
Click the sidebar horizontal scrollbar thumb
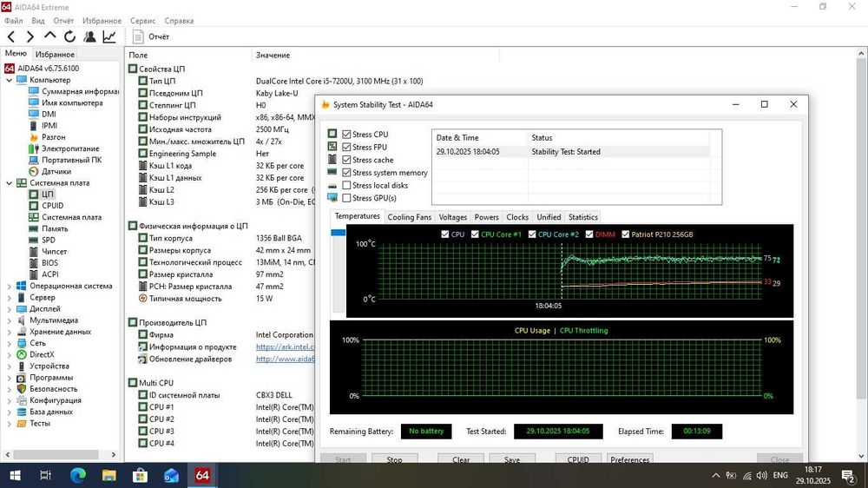(56, 454)
